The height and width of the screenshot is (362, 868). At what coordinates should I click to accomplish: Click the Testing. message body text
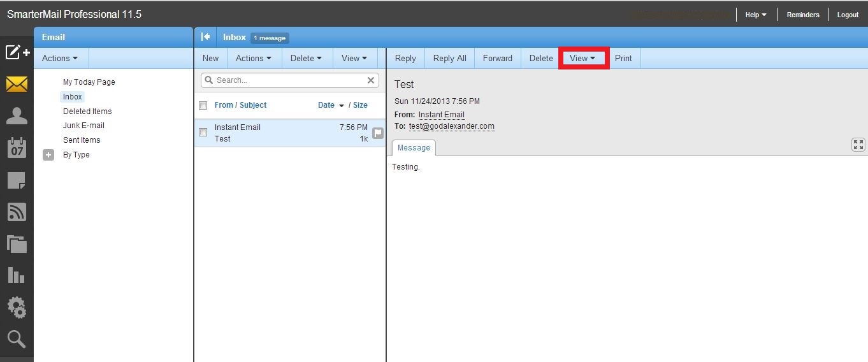pyautogui.click(x=406, y=167)
